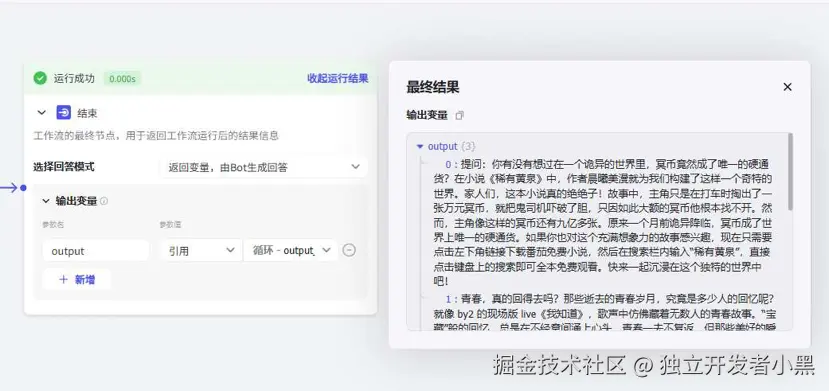
Task: Click the 运行成功 status text
Action: 74,79
